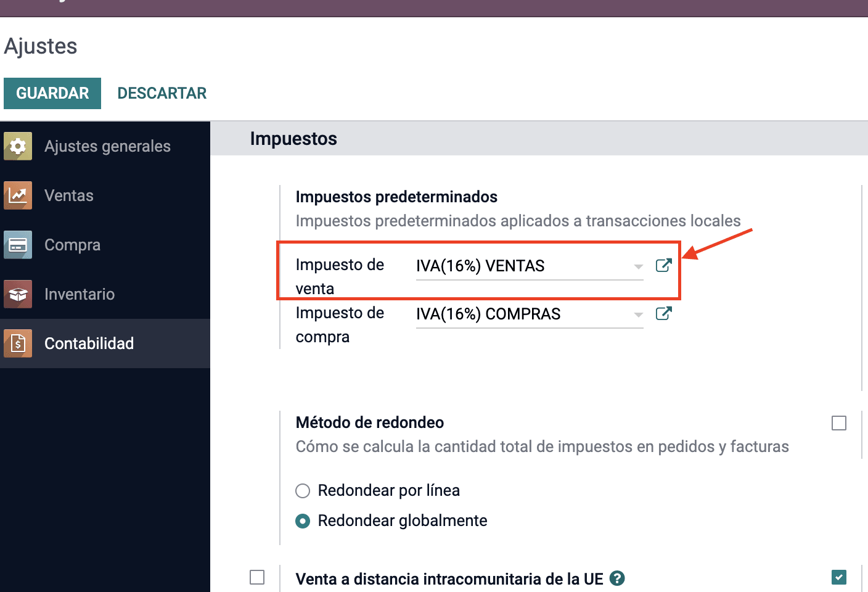Screen dimensions: 868x592
Task: Open Ajustes generales gear icon
Action: [18, 146]
